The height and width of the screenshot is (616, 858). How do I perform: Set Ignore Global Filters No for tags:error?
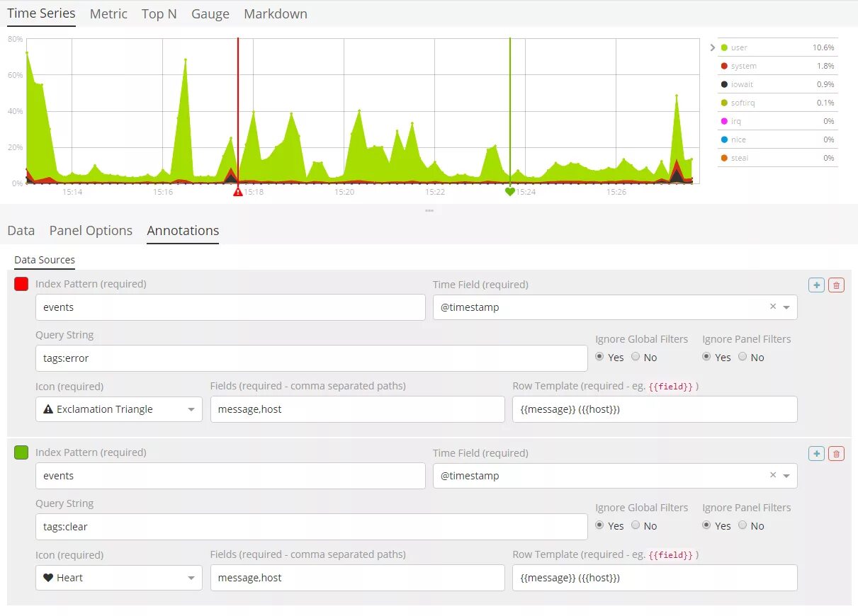pyautogui.click(x=636, y=357)
